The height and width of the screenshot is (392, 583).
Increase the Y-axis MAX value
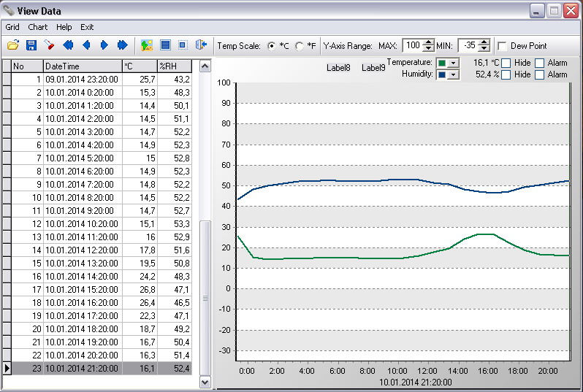click(429, 42)
